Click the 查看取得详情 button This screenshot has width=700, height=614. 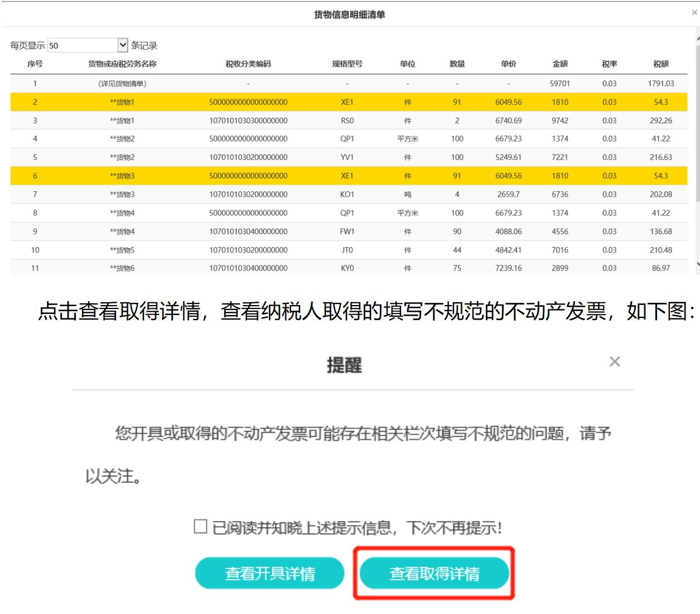click(434, 573)
